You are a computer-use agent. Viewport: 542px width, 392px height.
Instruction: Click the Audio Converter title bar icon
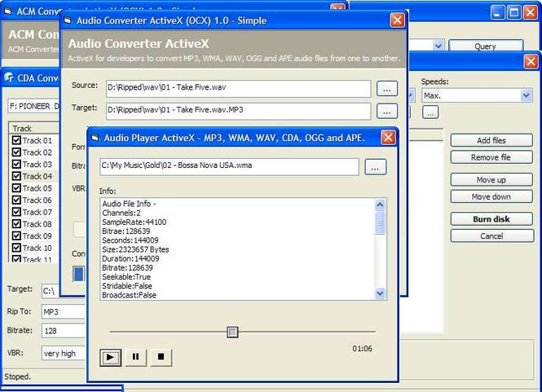(68, 20)
